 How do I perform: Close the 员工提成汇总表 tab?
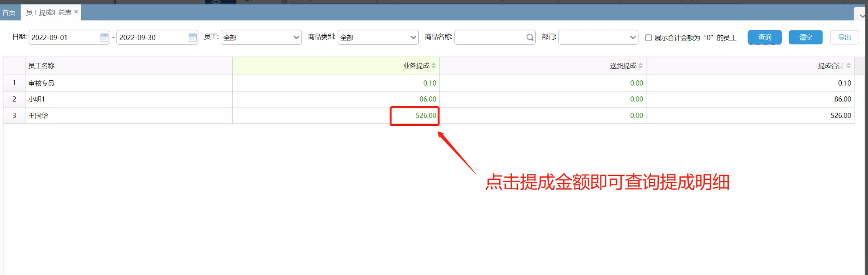(x=76, y=12)
